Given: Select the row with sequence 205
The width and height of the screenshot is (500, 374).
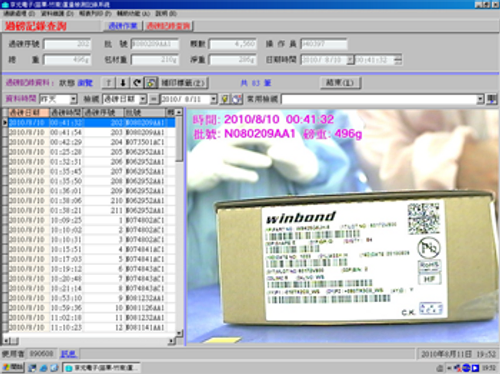Looking at the screenshot, I should (x=89, y=152).
